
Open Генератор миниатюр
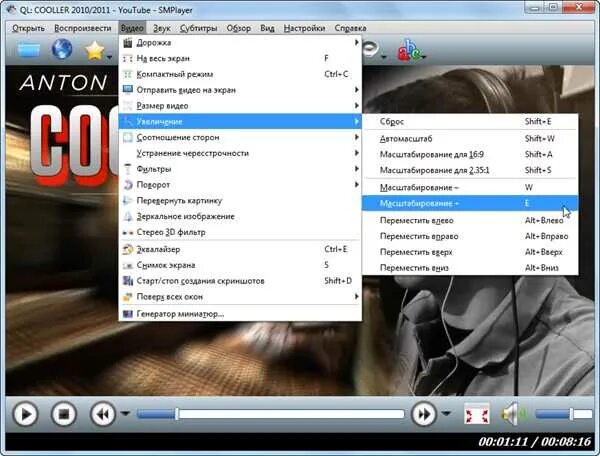(240, 314)
